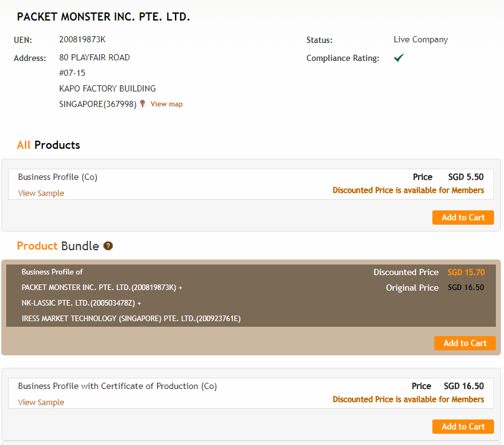Add the Product Bundle to cart
This screenshot has height=445, width=504.
pos(465,344)
